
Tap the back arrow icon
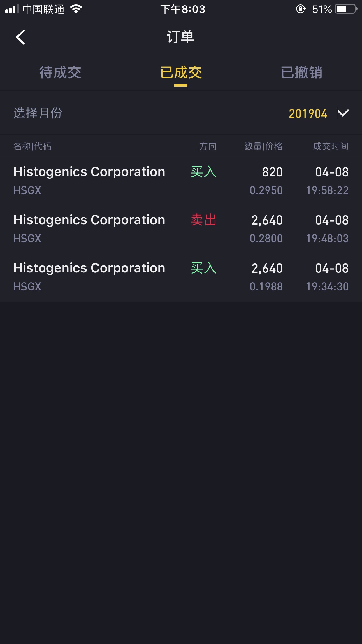20,37
